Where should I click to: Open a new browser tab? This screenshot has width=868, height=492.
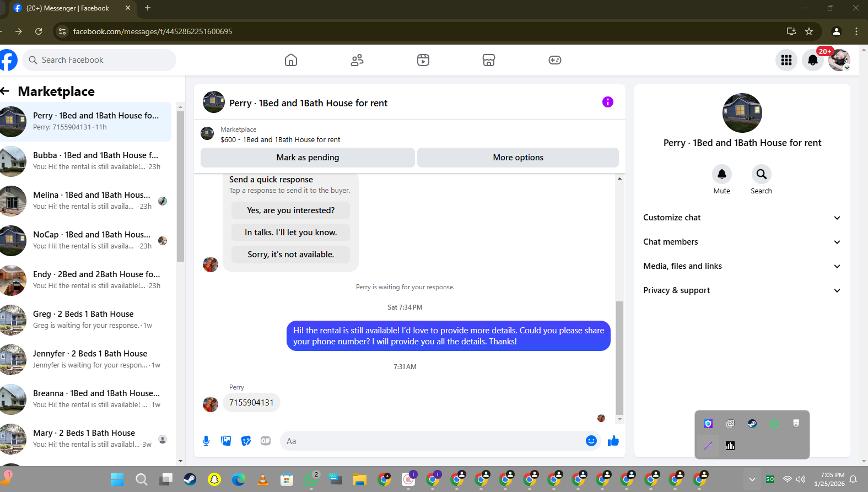148,8
